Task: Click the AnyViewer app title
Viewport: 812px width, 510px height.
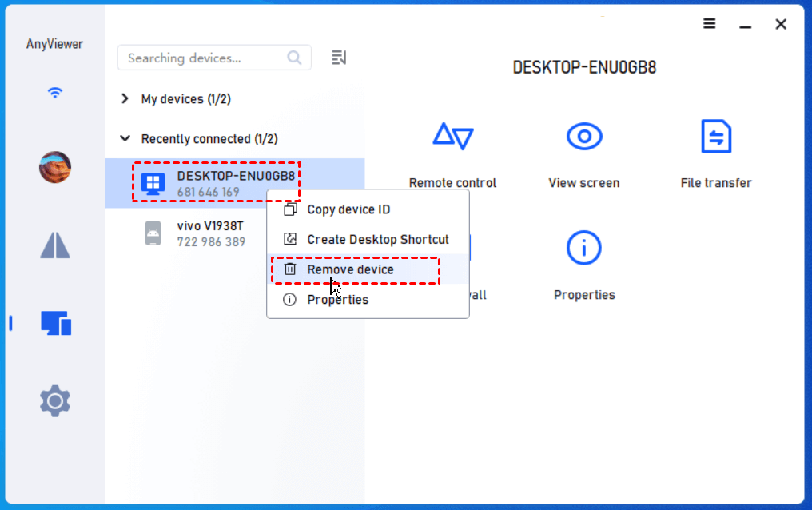Action: pos(54,44)
